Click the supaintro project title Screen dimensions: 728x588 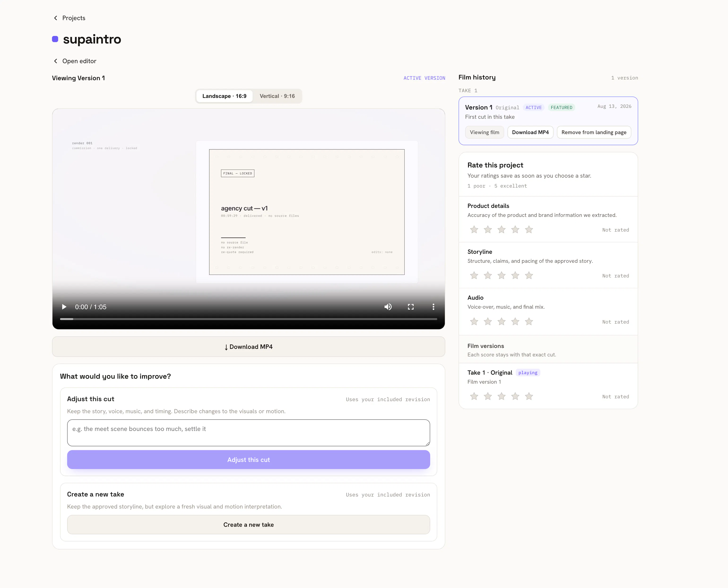coord(92,39)
